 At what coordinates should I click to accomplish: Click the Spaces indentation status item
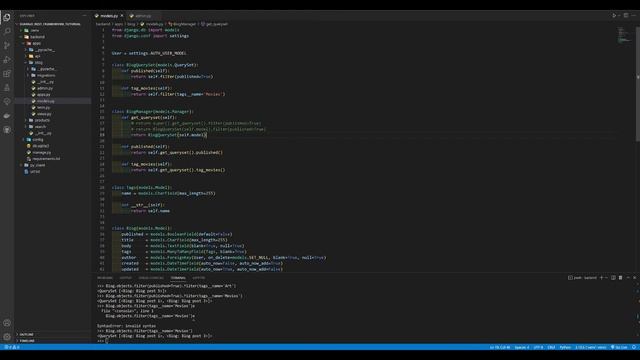pos(522,347)
